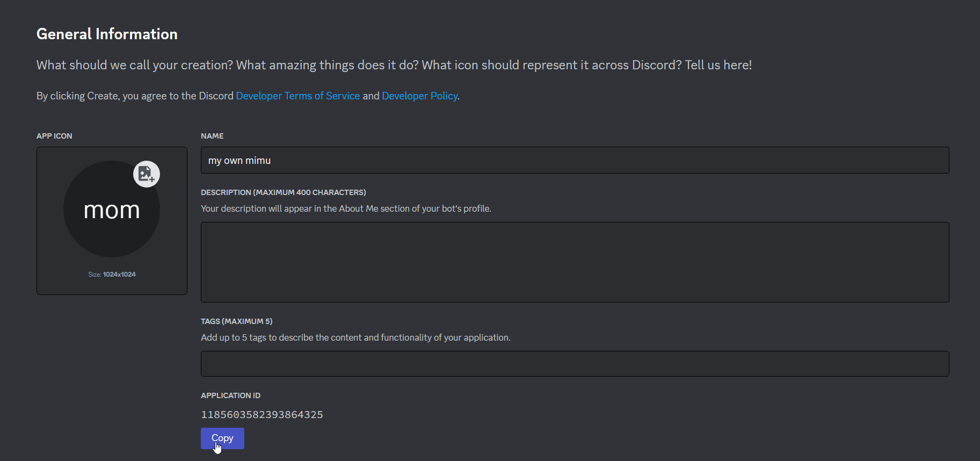Click the General Information heading
The width and height of the screenshot is (980, 461).
pos(107,34)
